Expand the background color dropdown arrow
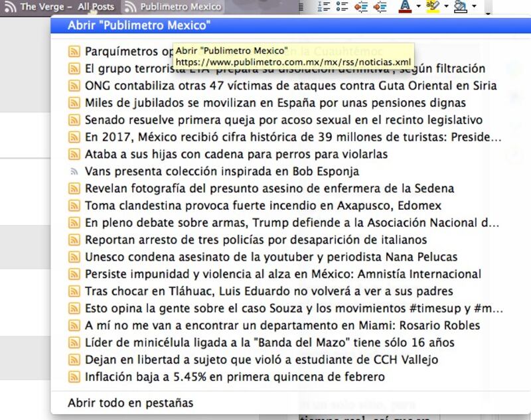531x420 pixels. point(474,6)
